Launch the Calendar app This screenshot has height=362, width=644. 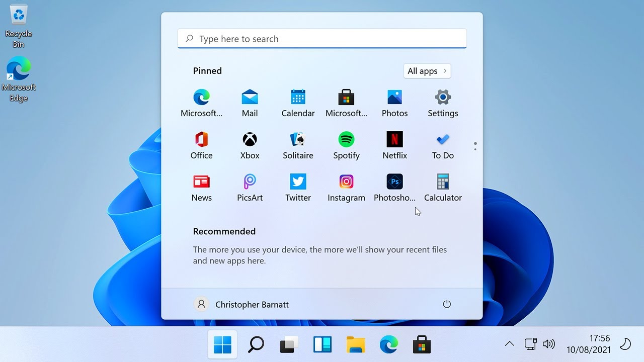[x=298, y=104]
